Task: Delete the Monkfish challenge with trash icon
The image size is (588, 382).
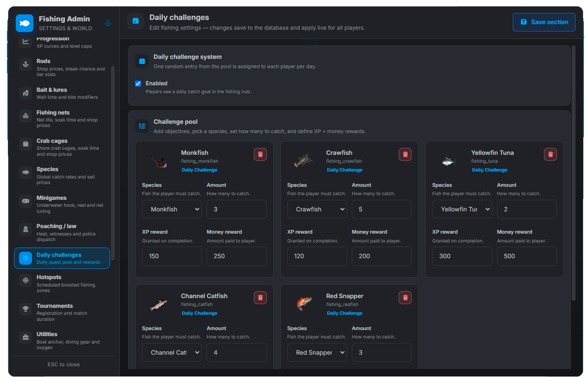Action: click(260, 154)
